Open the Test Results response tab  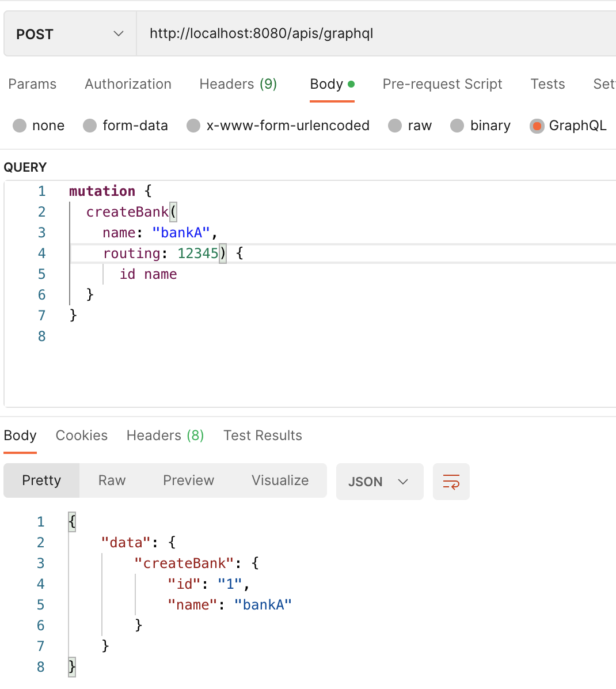[263, 436]
